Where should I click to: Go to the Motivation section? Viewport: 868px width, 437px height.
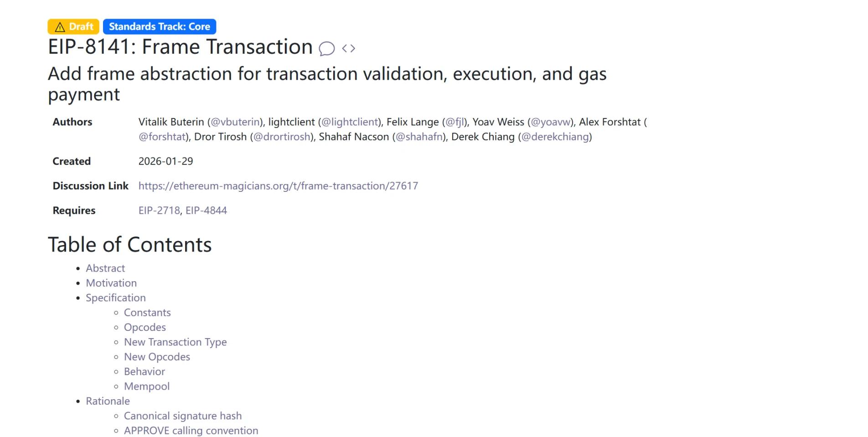click(x=111, y=283)
